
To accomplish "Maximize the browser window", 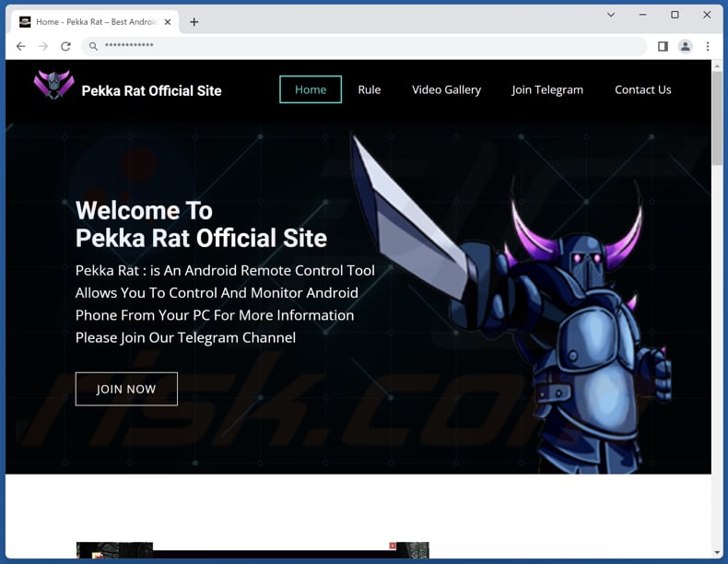I will (675, 15).
